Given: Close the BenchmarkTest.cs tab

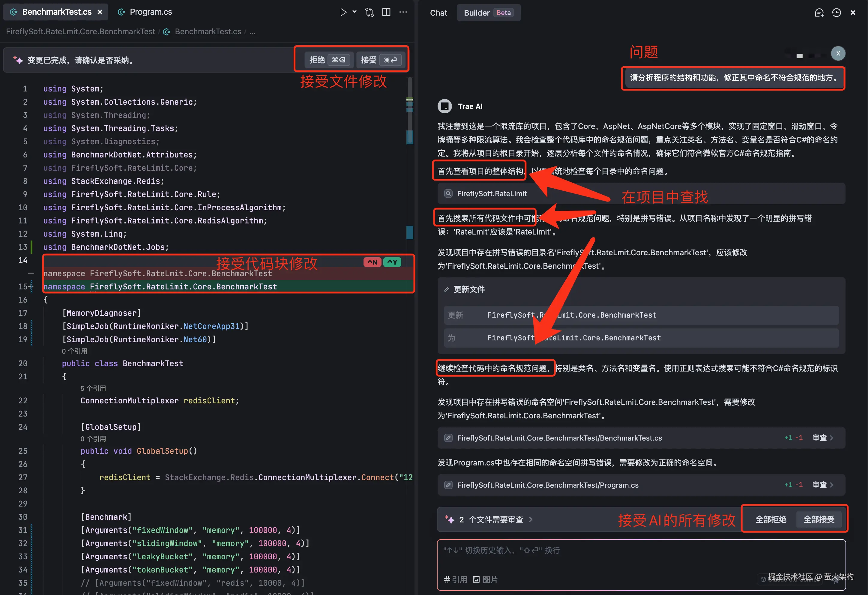Looking at the screenshot, I should [x=100, y=12].
